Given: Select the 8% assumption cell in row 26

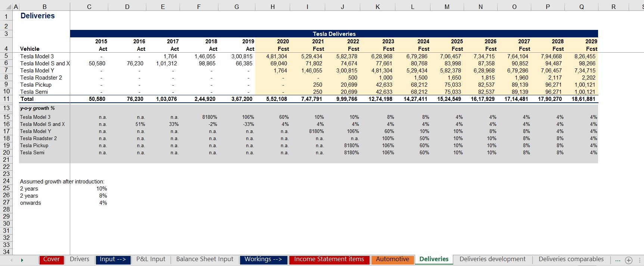Looking at the screenshot, I should (103, 196).
